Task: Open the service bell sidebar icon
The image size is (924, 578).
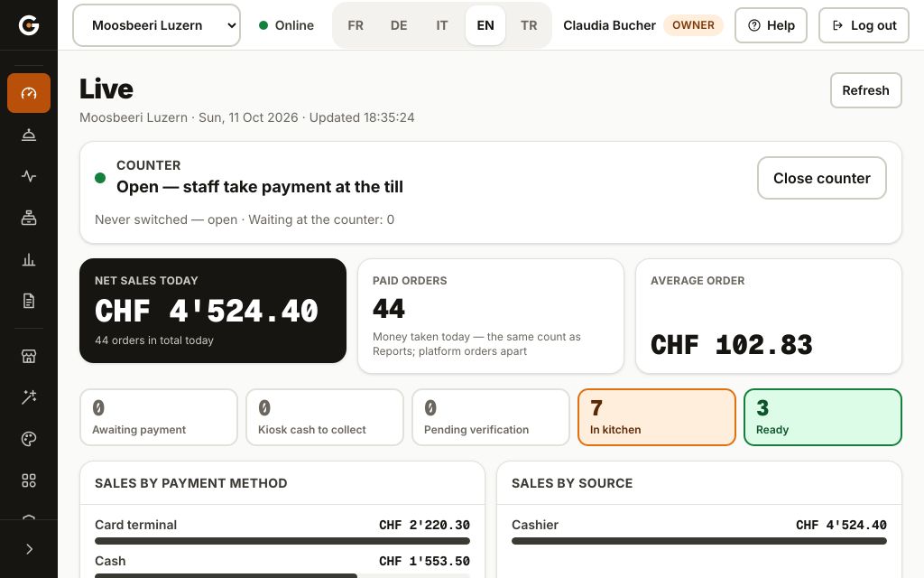Action: 28,135
